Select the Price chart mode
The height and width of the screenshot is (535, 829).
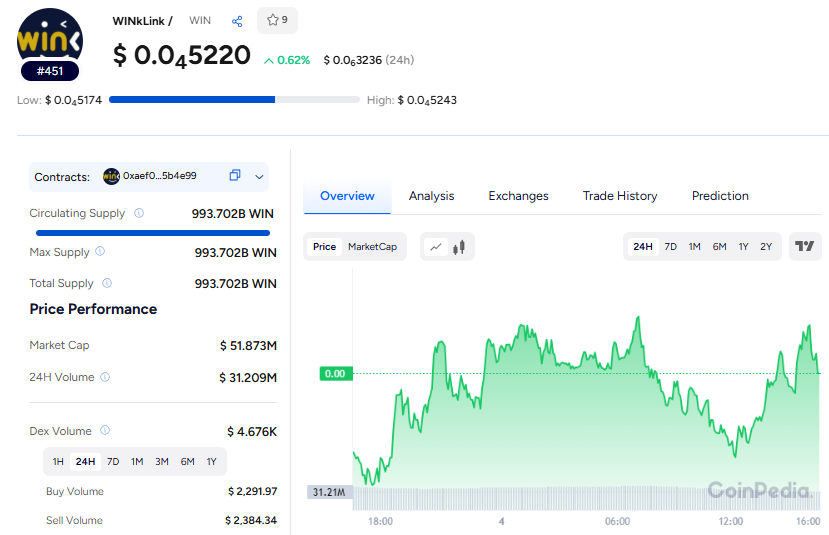tap(324, 247)
